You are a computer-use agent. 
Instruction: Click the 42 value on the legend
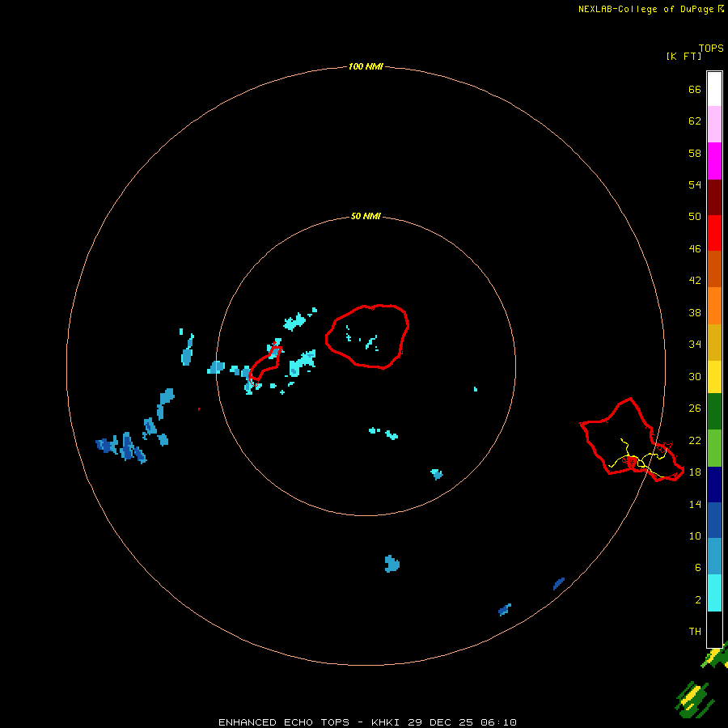click(695, 281)
